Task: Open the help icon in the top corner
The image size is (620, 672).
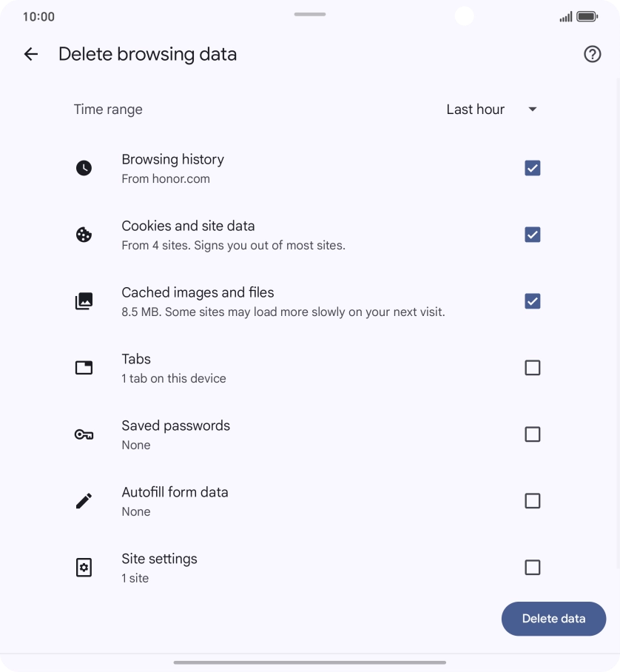Action: click(592, 54)
